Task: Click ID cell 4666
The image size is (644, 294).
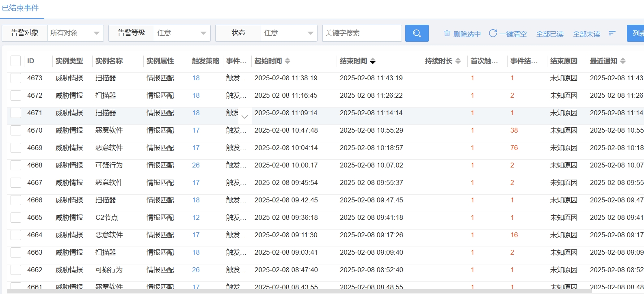Action: pyautogui.click(x=35, y=200)
